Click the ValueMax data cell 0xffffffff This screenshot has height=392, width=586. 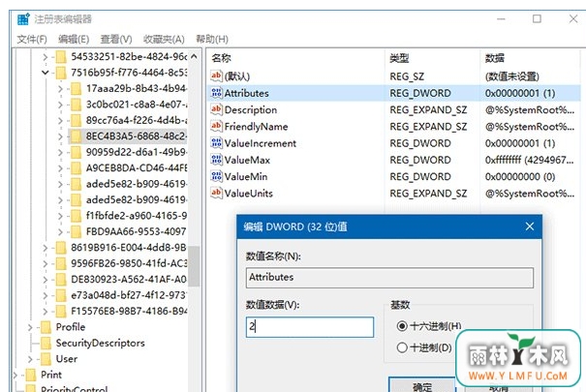[x=529, y=160]
